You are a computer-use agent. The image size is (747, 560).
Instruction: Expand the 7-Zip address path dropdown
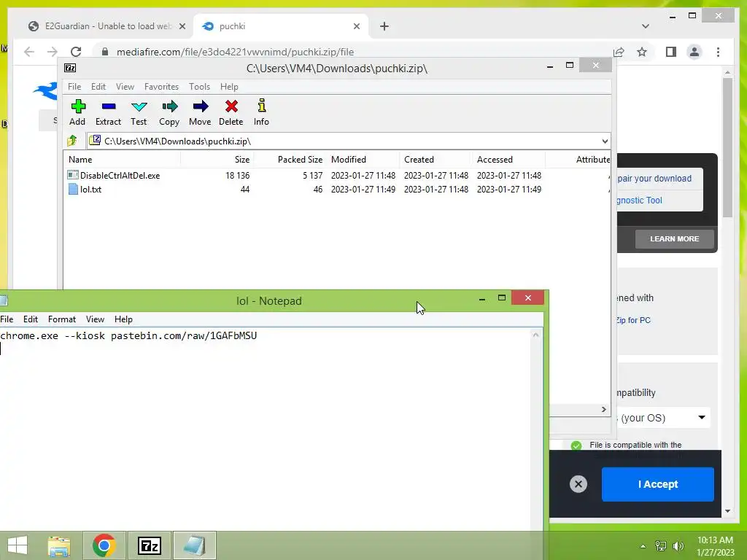point(605,141)
